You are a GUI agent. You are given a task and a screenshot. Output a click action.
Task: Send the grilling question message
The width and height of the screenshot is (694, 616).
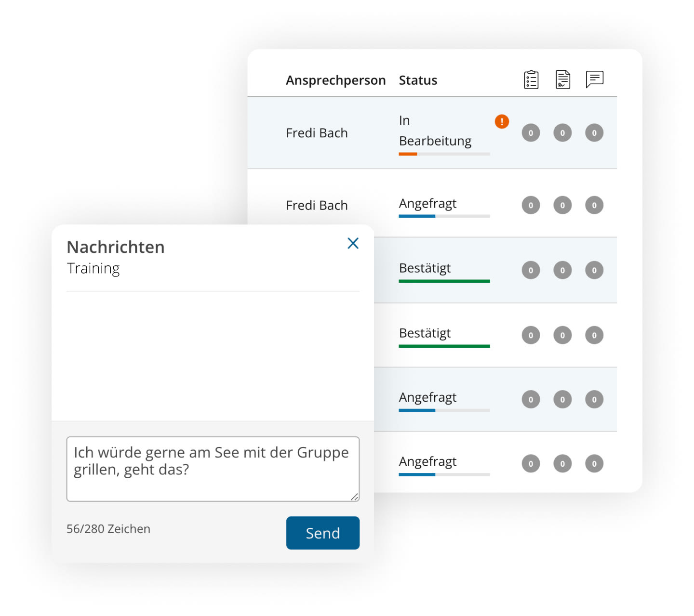(x=322, y=533)
